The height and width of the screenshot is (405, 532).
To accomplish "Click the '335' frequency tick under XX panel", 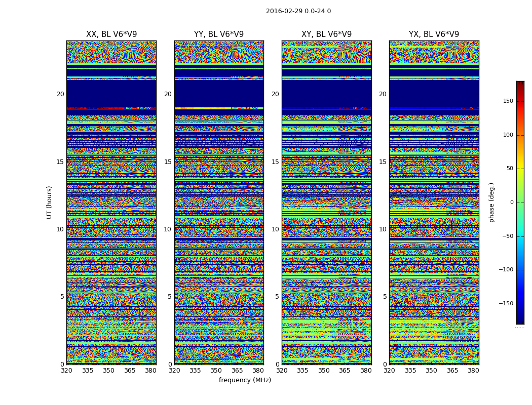I will click(88, 371).
